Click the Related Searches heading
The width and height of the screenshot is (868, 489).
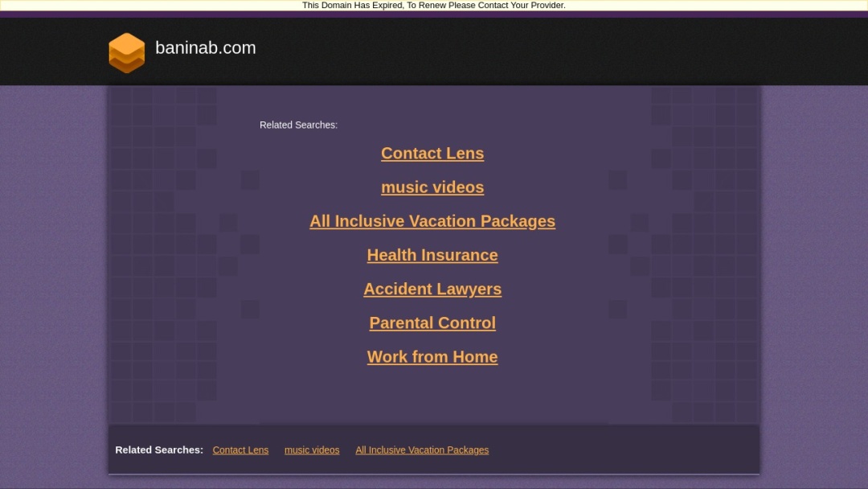[x=298, y=125]
